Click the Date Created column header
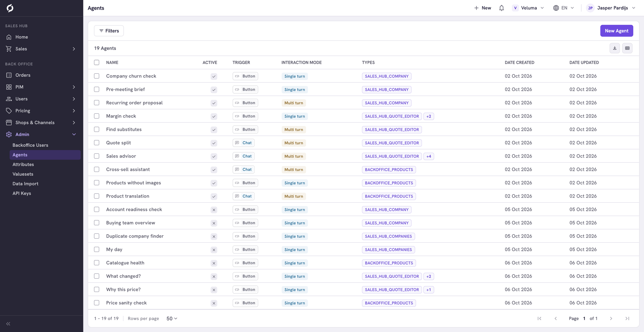 point(519,63)
